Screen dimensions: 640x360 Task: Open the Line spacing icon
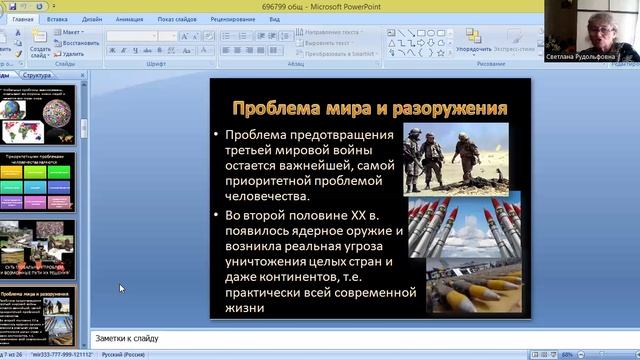coord(286,36)
